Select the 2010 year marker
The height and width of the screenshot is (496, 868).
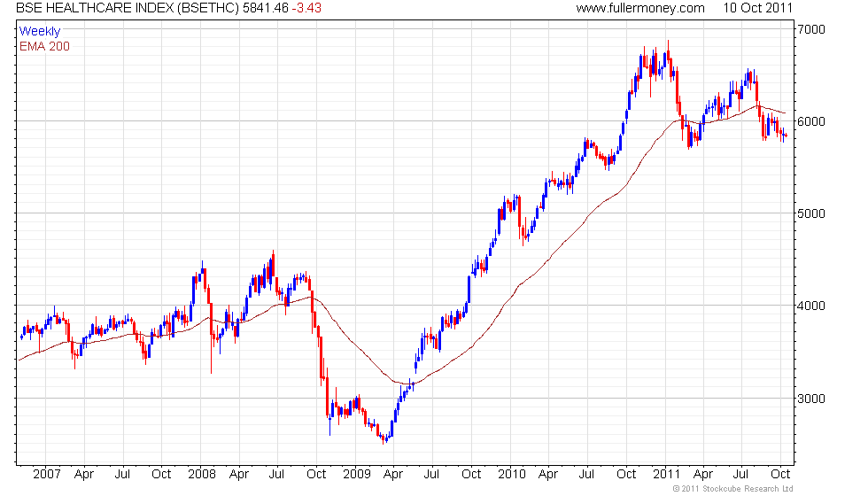click(510, 474)
